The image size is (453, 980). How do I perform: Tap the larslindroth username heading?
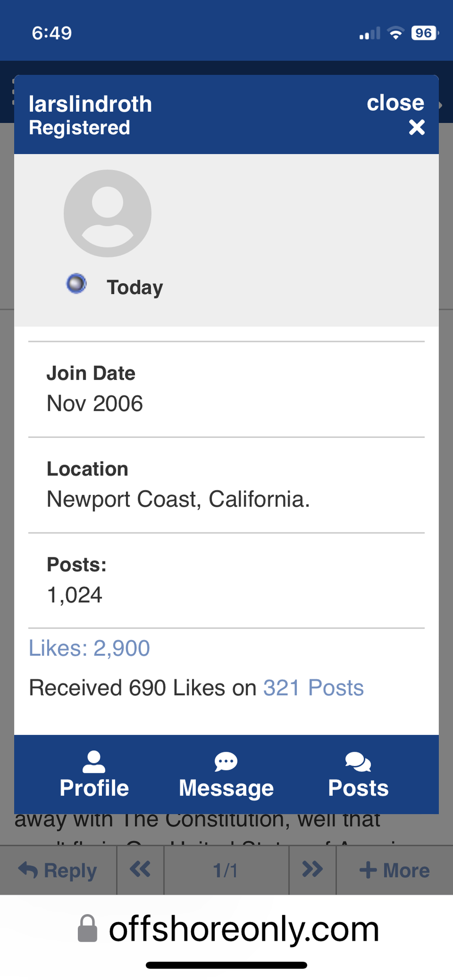(x=90, y=104)
